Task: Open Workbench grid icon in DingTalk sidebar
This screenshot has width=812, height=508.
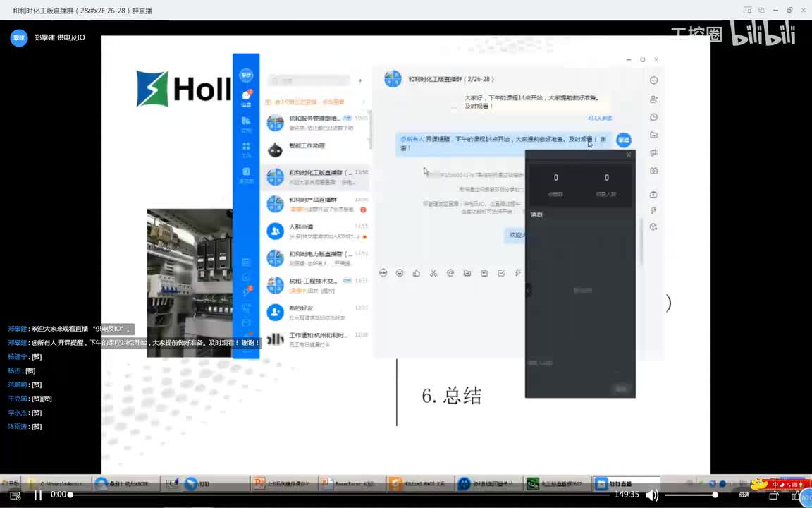Action: pyautogui.click(x=246, y=150)
